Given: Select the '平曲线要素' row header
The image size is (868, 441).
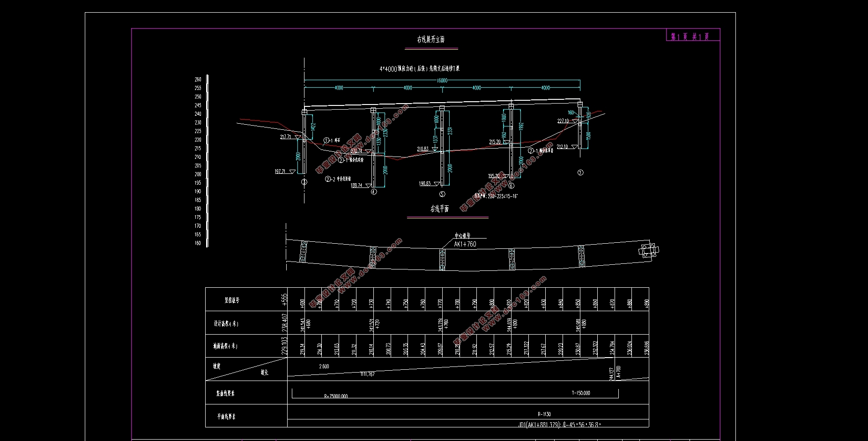Looking at the screenshot, I should pyautogui.click(x=227, y=417).
